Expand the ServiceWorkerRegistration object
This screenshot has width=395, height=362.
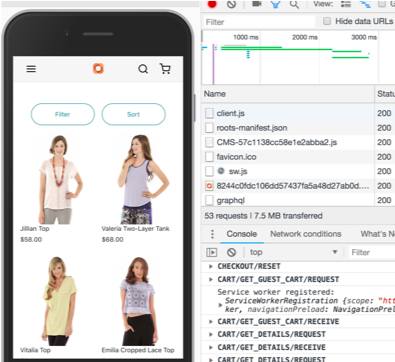pyautogui.click(x=220, y=305)
